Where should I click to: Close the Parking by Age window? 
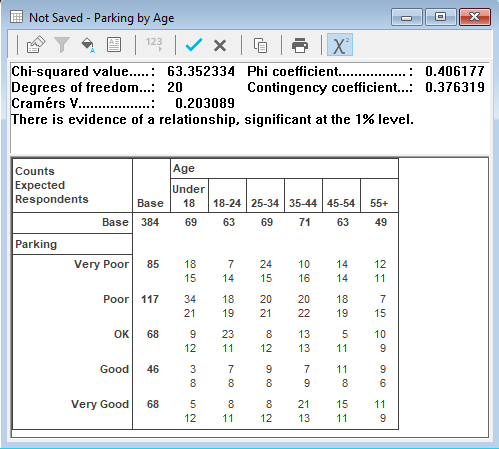click(474, 17)
